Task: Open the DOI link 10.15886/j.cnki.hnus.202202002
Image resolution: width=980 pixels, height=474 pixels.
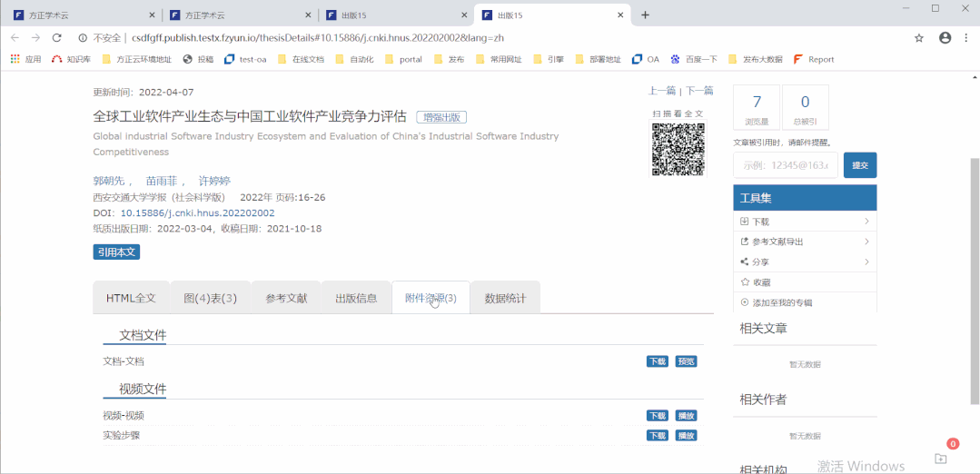Action: click(x=197, y=213)
